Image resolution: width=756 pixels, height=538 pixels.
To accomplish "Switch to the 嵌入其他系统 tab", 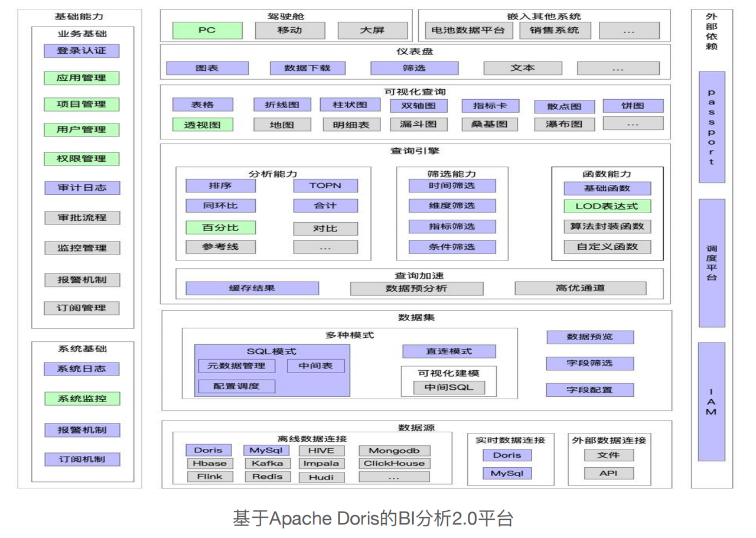I will coord(543,16).
